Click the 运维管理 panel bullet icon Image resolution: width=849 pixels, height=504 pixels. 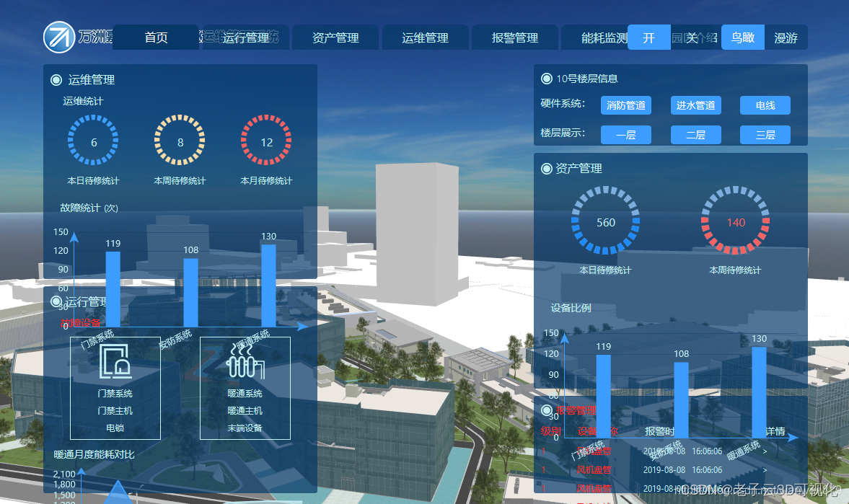56,80
